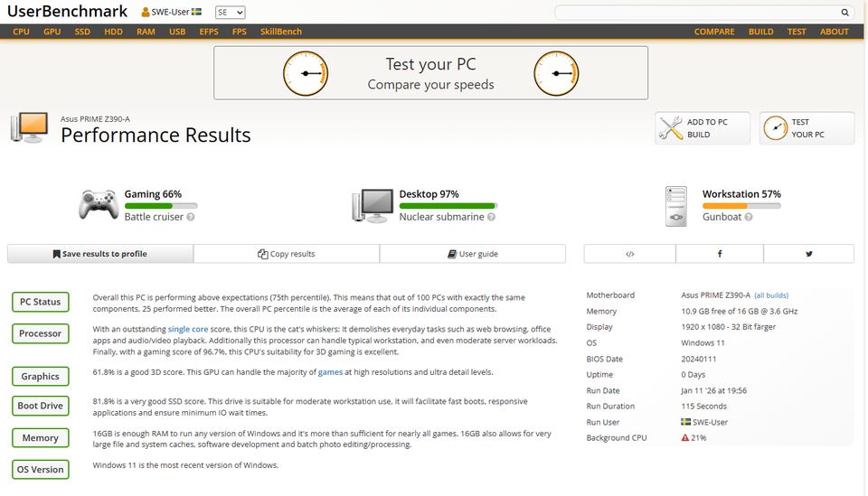Click the Memory button
The height and width of the screenshot is (496, 868).
tap(41, 438)
